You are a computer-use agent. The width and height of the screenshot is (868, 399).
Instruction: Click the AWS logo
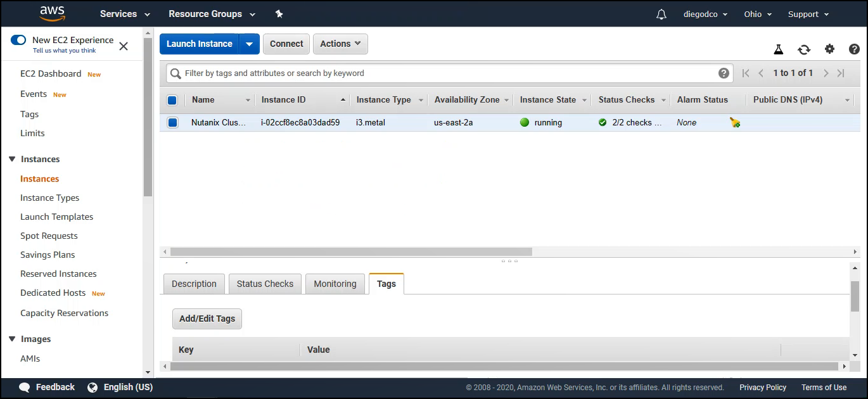tap(53, 13)
